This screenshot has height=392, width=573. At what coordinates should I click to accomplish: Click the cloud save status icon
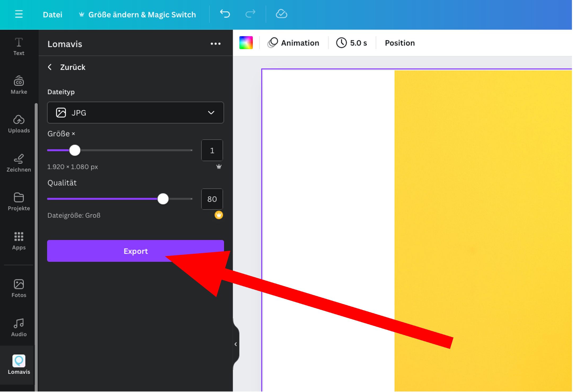coord(281,14)
